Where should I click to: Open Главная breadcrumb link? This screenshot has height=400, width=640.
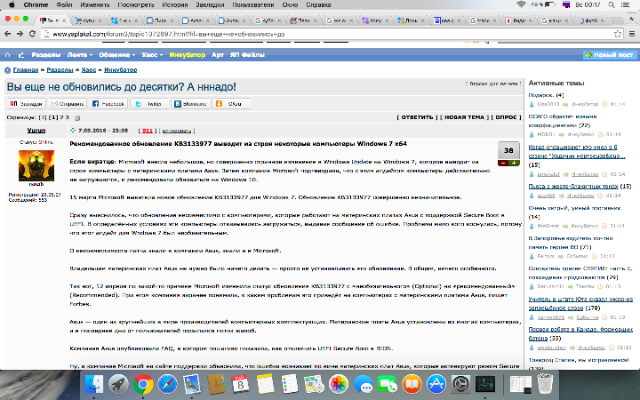click(x=25, y=70)
